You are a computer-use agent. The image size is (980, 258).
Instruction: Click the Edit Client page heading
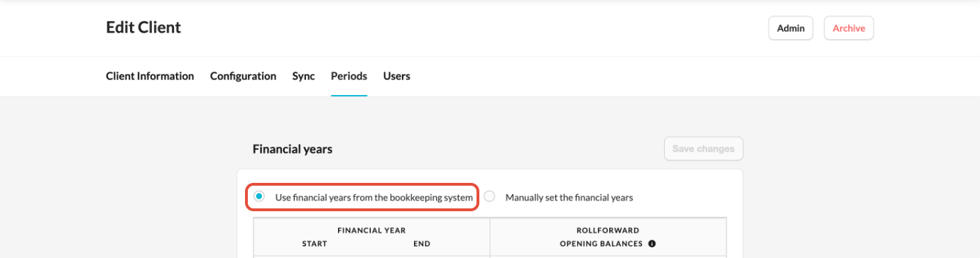click(143, 28)
